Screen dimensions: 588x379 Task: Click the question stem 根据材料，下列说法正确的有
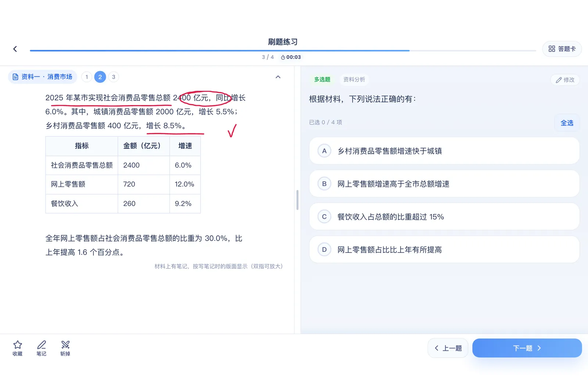(362, 99)
